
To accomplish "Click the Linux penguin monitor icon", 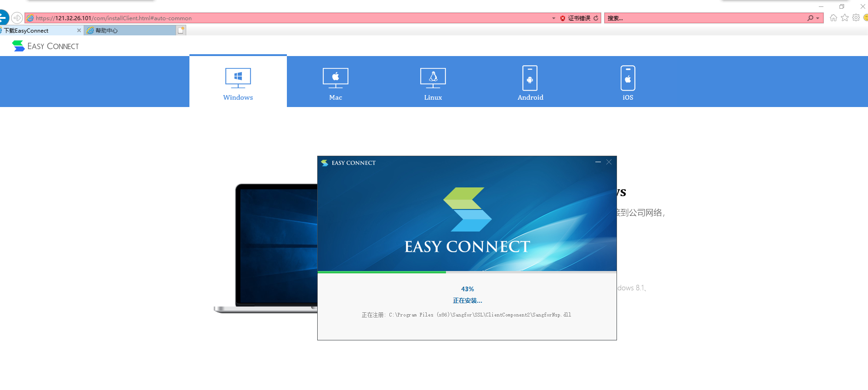I will [x=433, y=78].
